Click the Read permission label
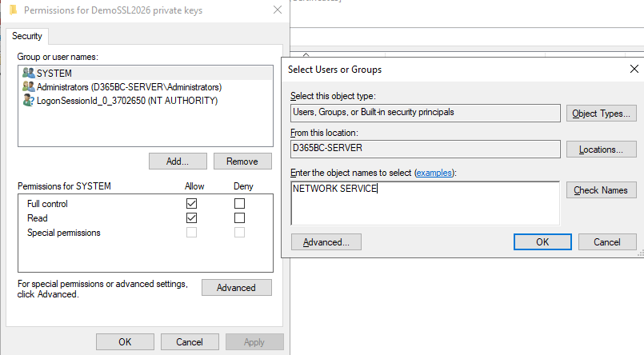Viewport: 644px width, 355px height. coord(38,218)
